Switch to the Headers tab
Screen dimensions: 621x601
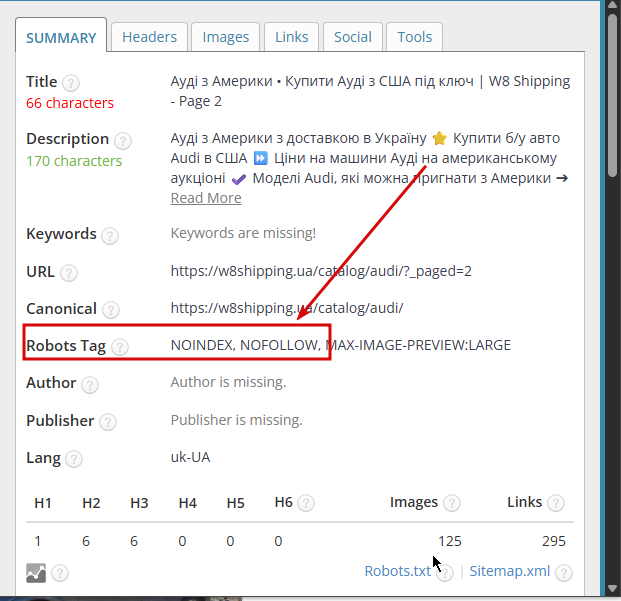click(x=149, y=37)
